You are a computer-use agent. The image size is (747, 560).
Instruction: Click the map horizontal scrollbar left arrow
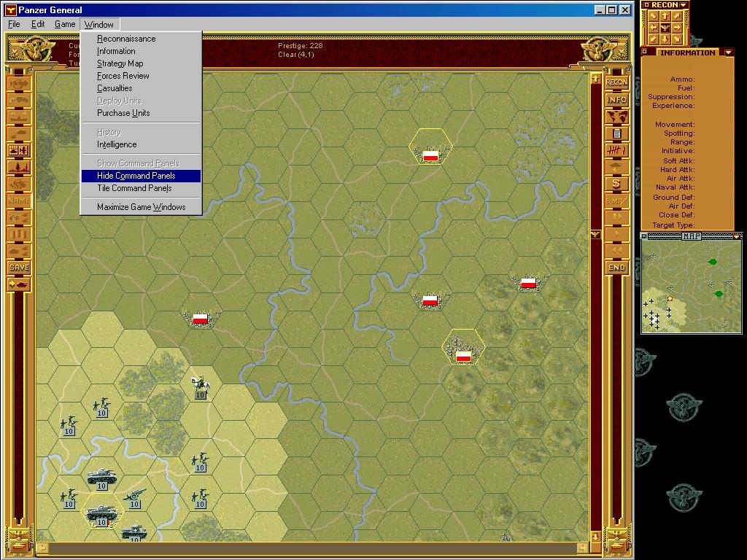tap(42, 548)
